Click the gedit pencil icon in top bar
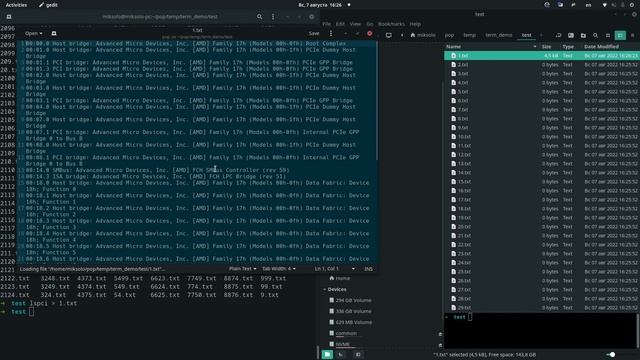 click(x=41, y=5)
